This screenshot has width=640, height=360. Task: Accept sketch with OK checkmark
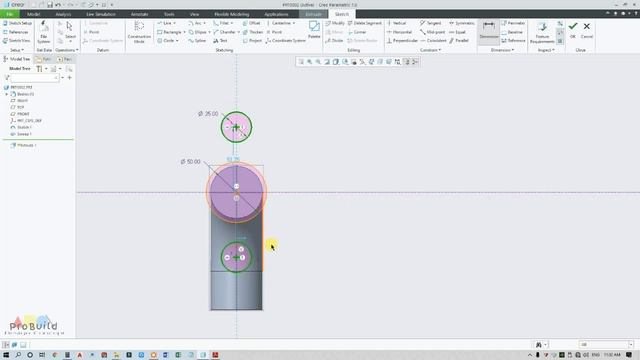573,30
